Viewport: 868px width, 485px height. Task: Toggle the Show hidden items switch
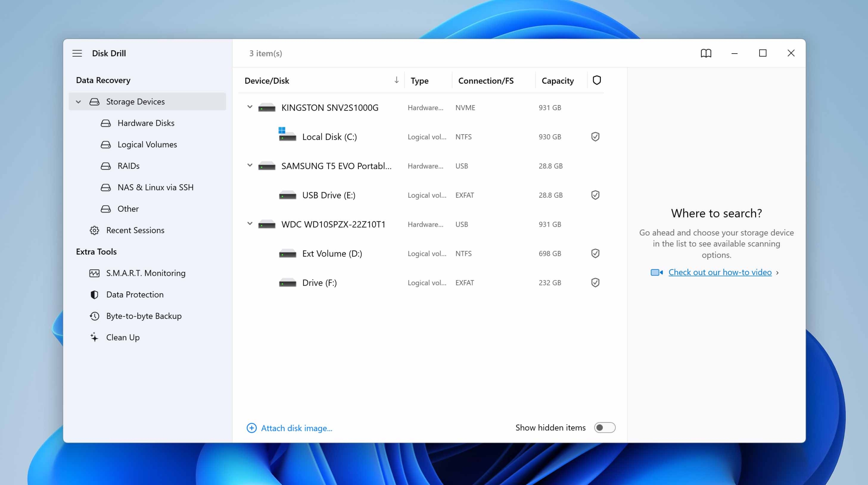click(605, 427)
